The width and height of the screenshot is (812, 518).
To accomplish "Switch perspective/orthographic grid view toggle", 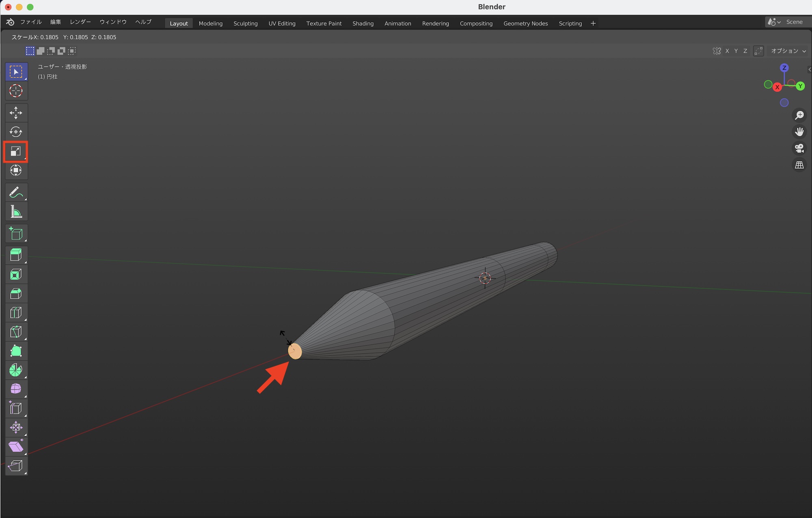I will point(799,165).
